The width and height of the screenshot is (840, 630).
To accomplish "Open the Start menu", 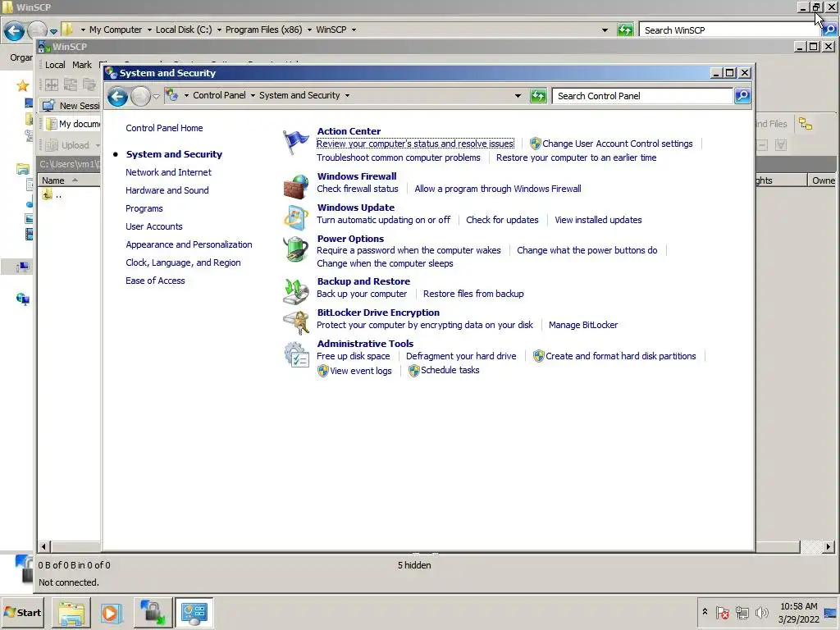I will click(22, 613).
